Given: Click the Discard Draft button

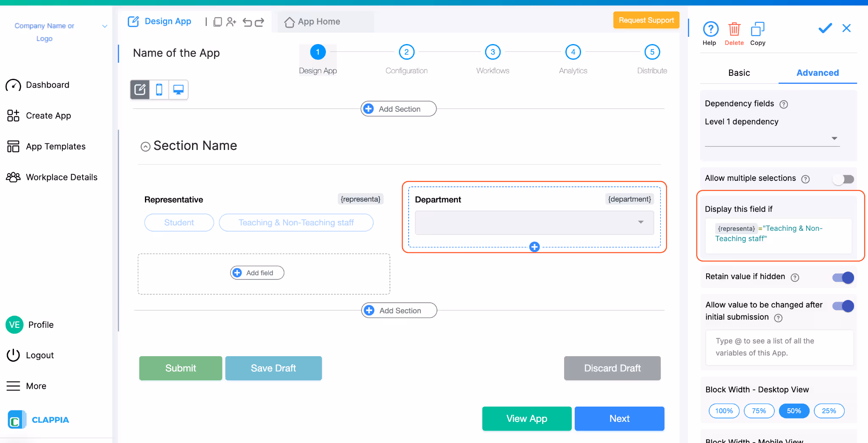Looking at the screenshot, I should tap(612, 368).
